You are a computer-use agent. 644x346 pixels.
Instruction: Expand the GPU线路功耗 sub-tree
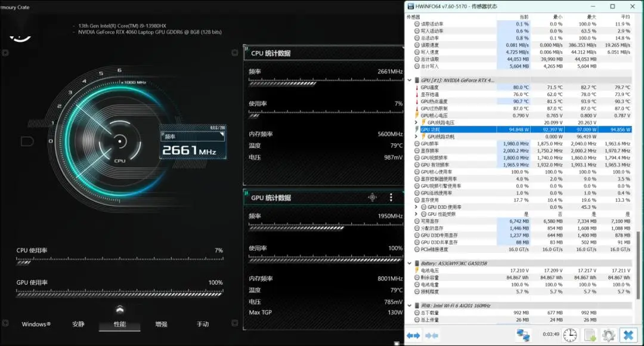pos(416,137)
